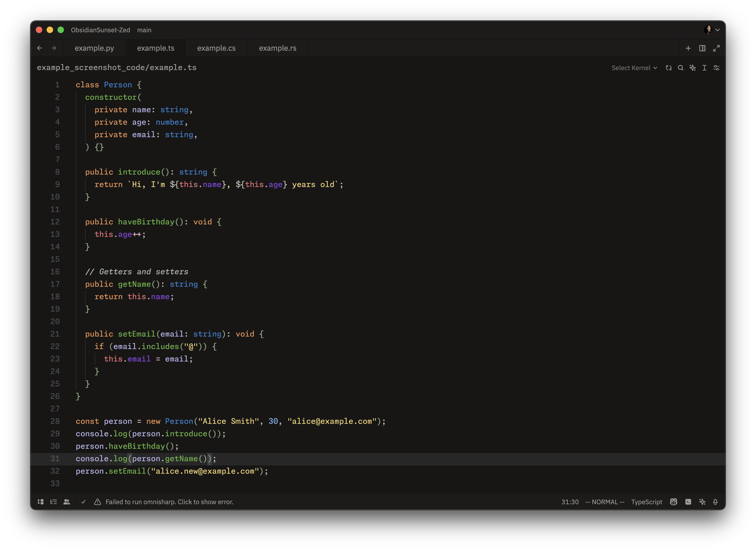Click the text cursor selections icon in toolbar
Screen dimensions: 756x550
coord(704,68)
